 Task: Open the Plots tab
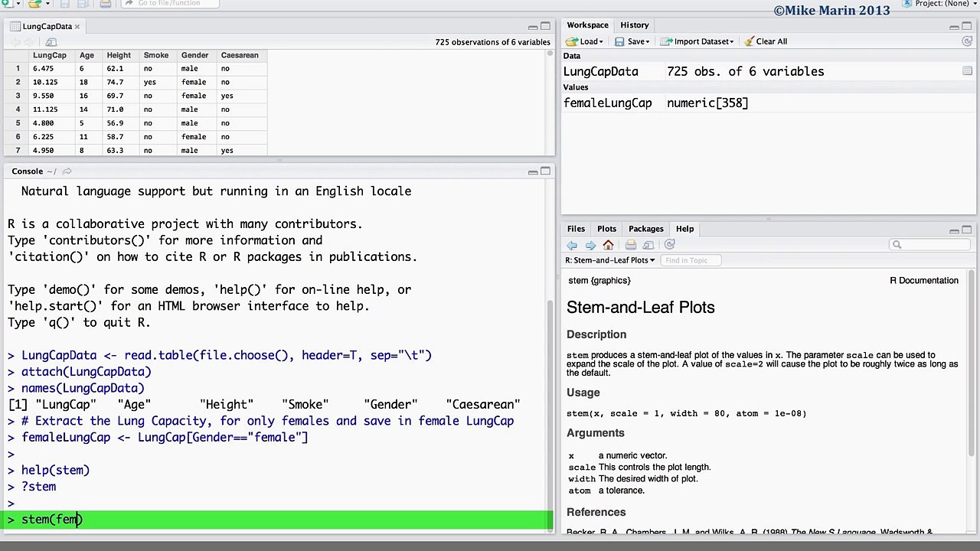[606, 229]
